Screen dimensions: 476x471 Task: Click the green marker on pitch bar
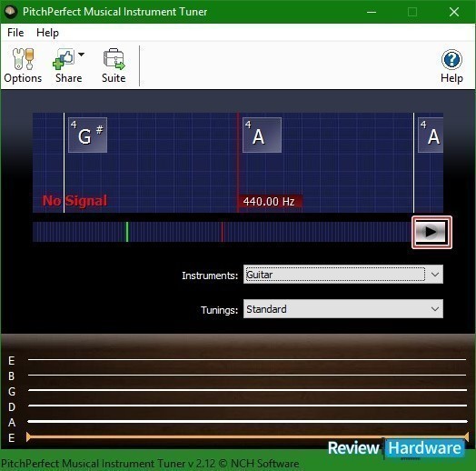pyautogui.click(x=127, y=232)
